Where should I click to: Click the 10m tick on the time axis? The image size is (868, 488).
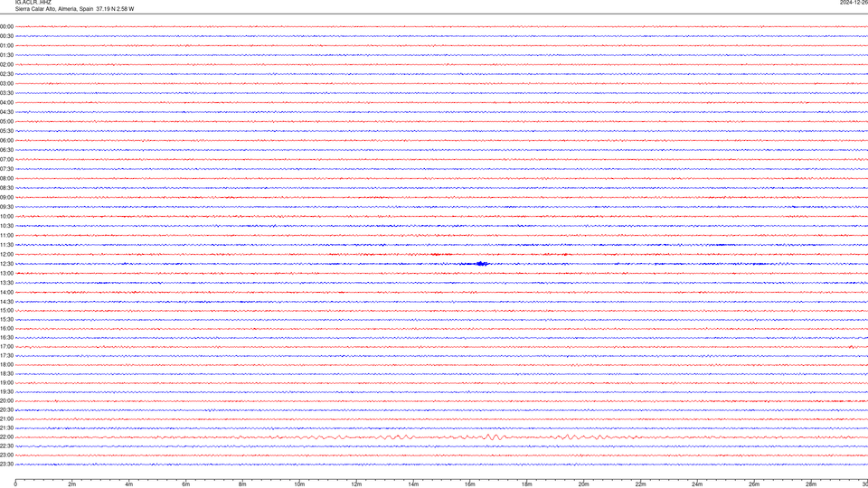tap(299, 484)
